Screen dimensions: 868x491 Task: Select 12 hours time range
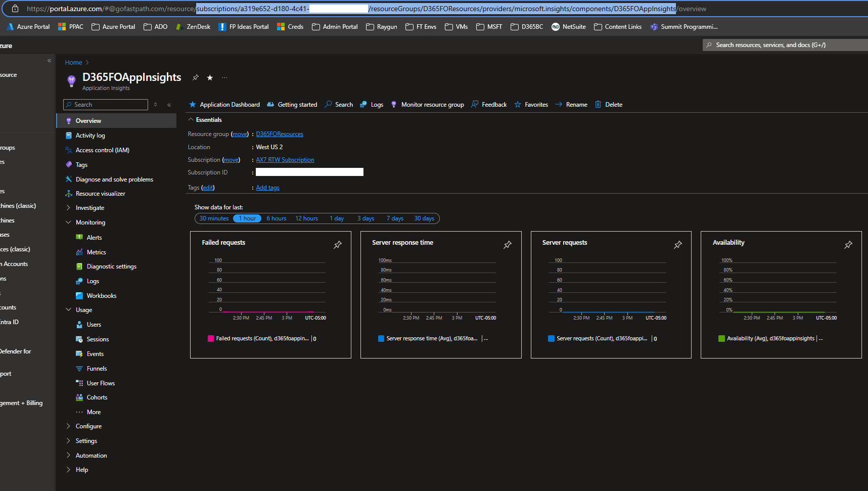point(307,218)
